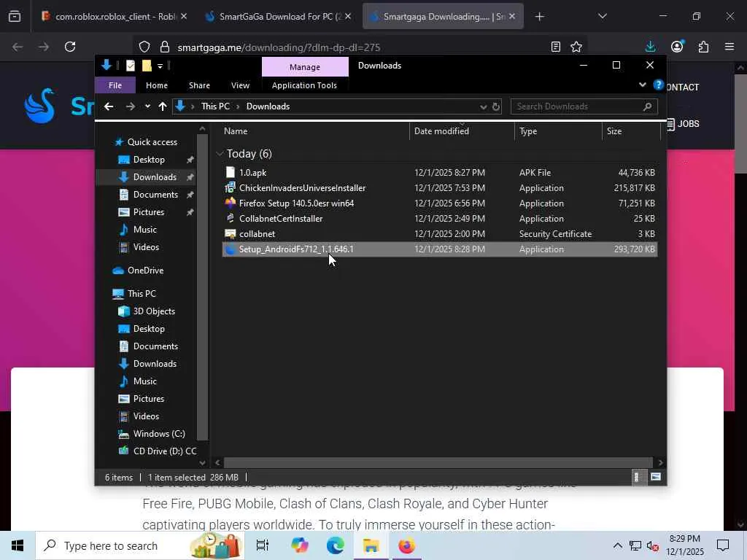
Task: Navigate back in the Explorer window
Action: click(x=109, y=106)
